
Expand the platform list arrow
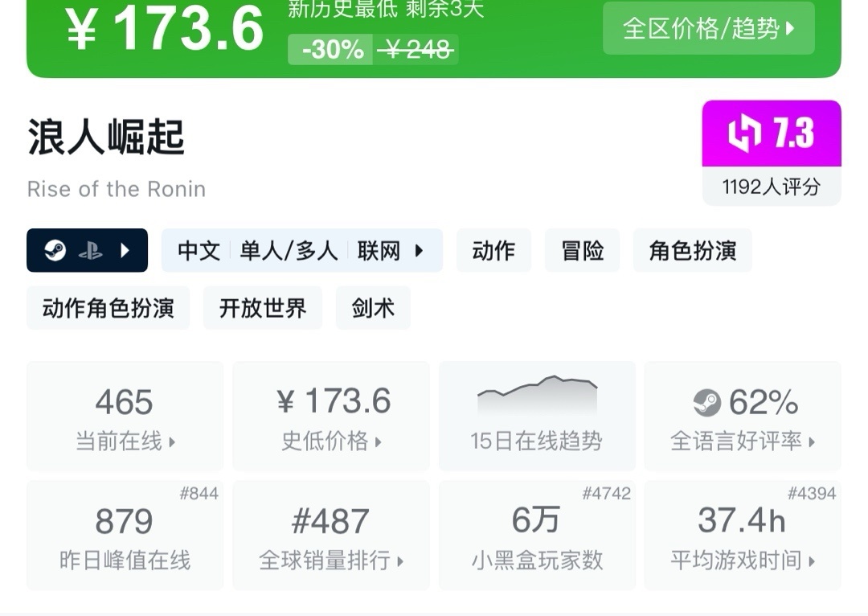[x=125, y=251]
